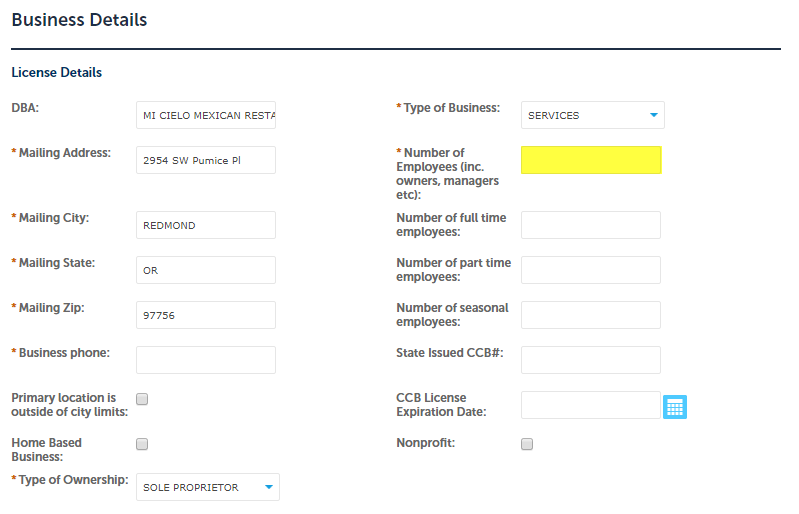Enable the Home Based Business checkbox
The width and height of the screenshot is (799, 514).
pos(142,444)
